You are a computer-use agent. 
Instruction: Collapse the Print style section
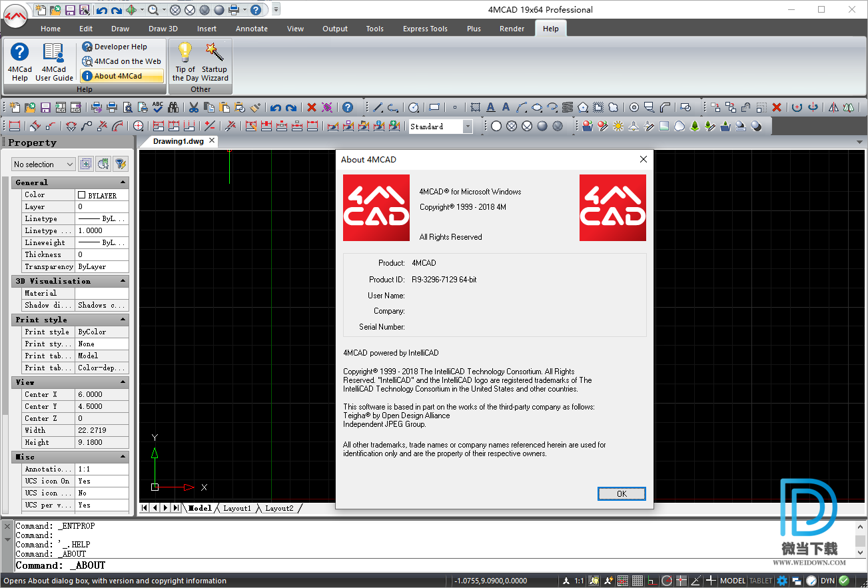123,320
